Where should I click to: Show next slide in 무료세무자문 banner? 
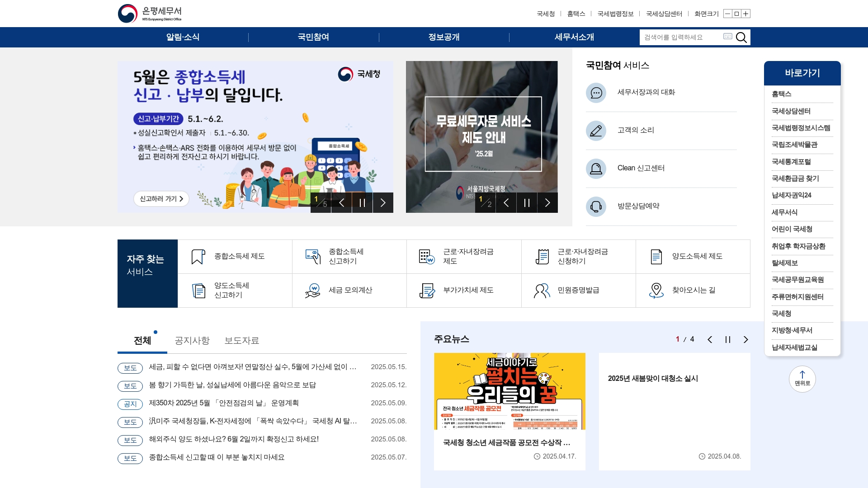[547, 202]
